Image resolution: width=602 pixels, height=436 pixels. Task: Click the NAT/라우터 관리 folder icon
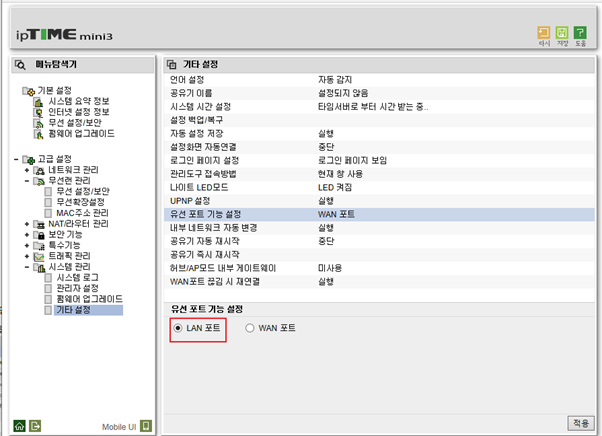(x=39, y=224)
